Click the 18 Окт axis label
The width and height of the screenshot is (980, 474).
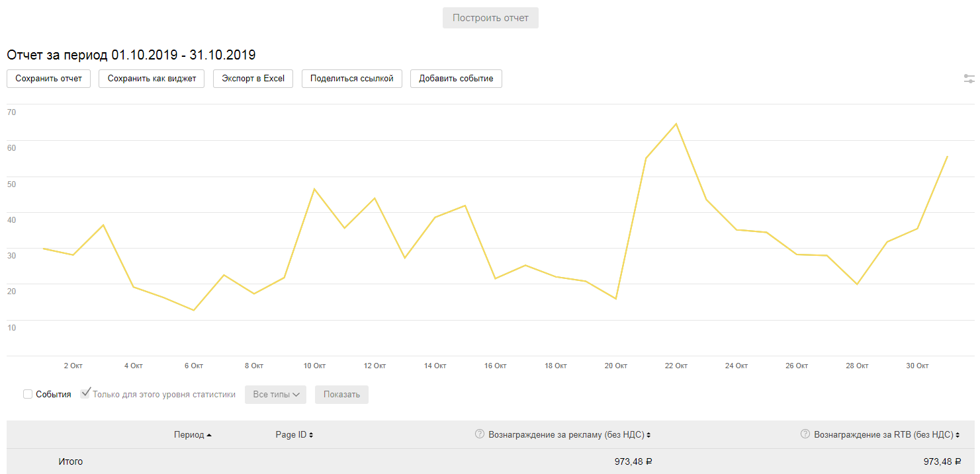556,366
